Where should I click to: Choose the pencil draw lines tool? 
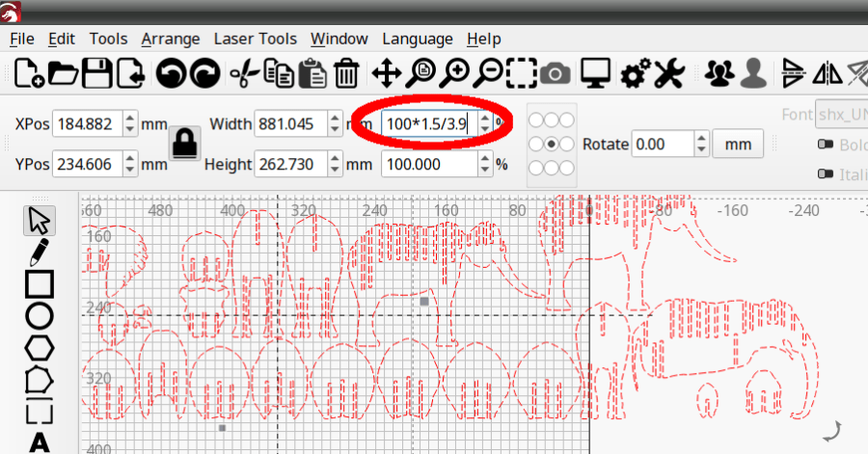[x=40, y=253]
